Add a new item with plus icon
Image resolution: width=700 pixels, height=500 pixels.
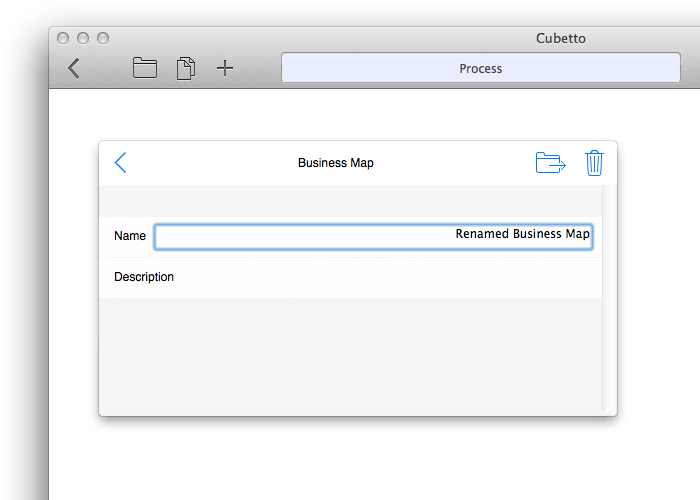(x=225, y=68)
